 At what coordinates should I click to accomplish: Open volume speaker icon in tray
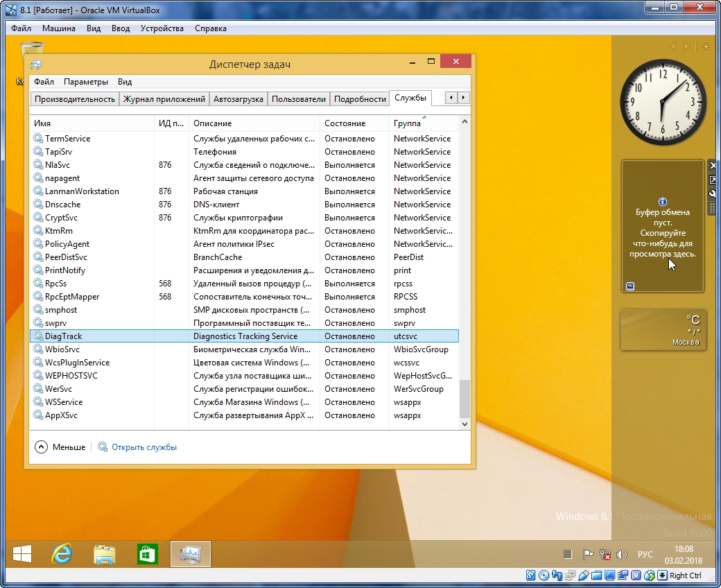[x=622, y=555]
